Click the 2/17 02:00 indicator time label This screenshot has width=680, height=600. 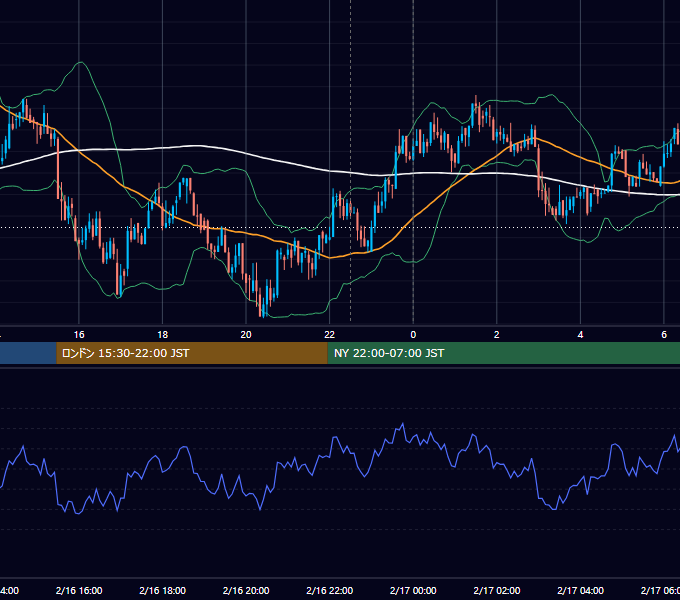coord(497,590)
